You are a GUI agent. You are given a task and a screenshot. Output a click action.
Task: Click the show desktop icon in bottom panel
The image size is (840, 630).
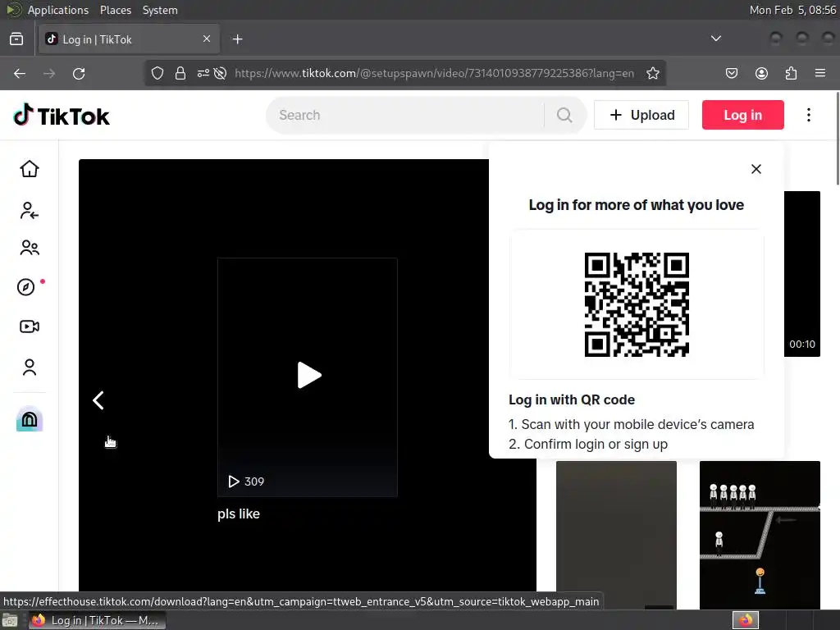[x=10, y=620]
